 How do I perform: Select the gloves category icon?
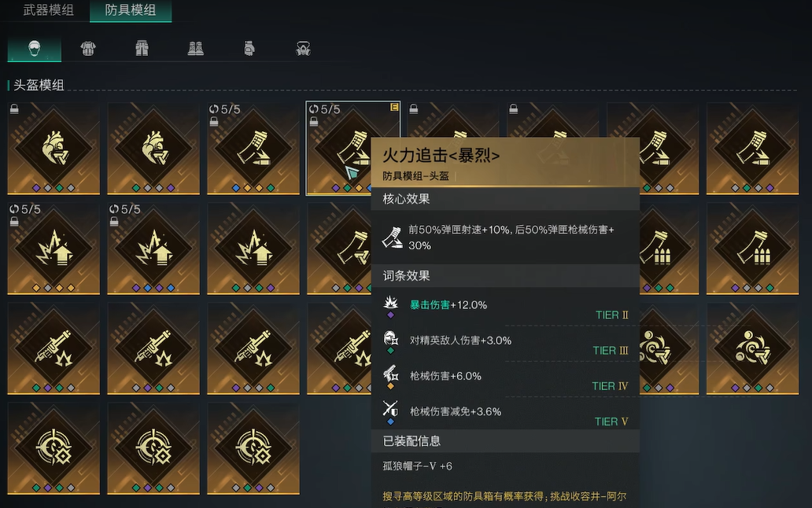[x=249, y=49]
